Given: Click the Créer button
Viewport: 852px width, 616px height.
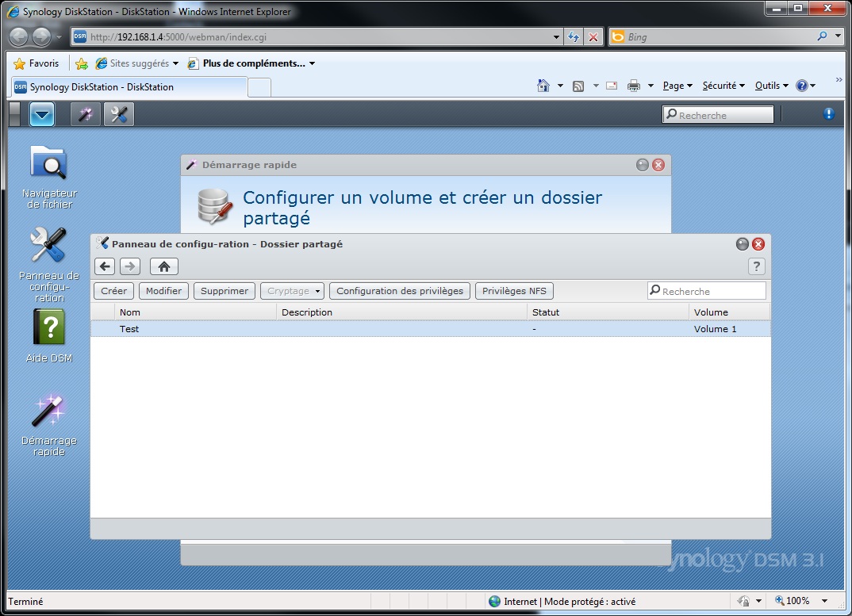Looking at the screenshot, I should (113, 291).
